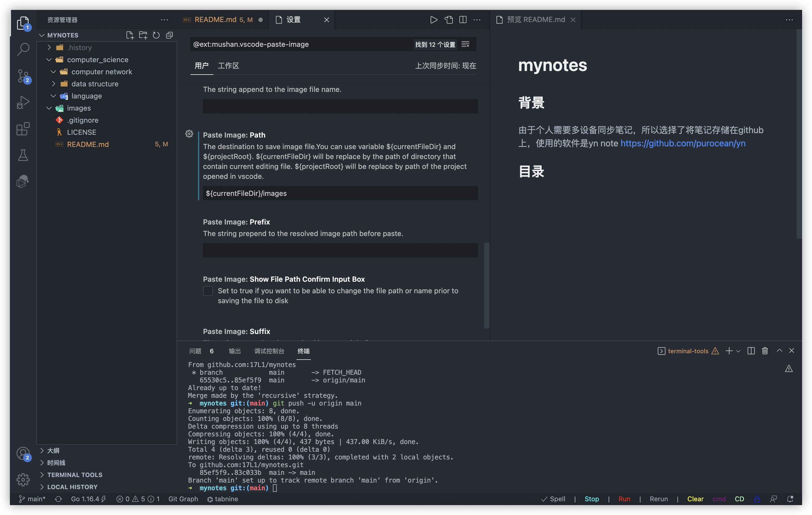Open the Extensions view icon
Screen dimensions: 812x515
(x=23, y=129)
